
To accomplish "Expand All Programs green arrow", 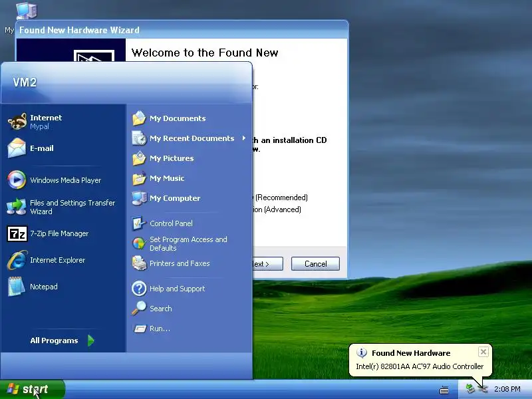I will click(90, 340).
